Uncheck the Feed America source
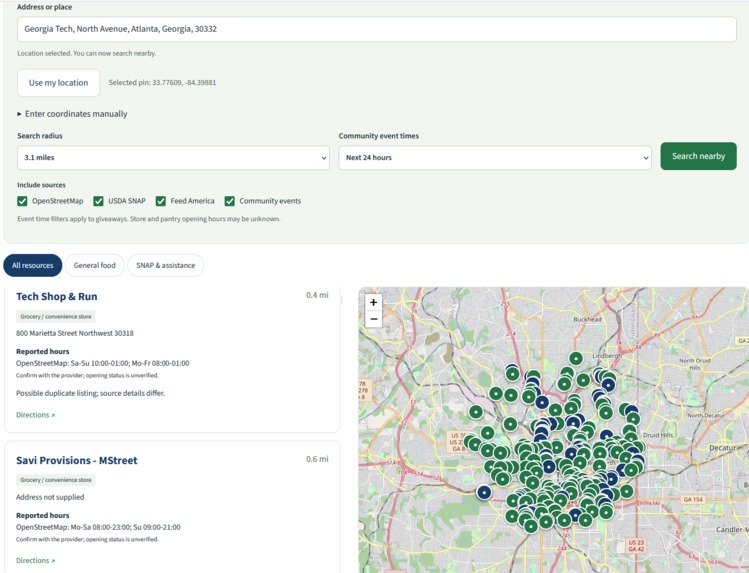The width and height of the screenshot is (749, 573). pyautogui.click(x=160, y=201)
